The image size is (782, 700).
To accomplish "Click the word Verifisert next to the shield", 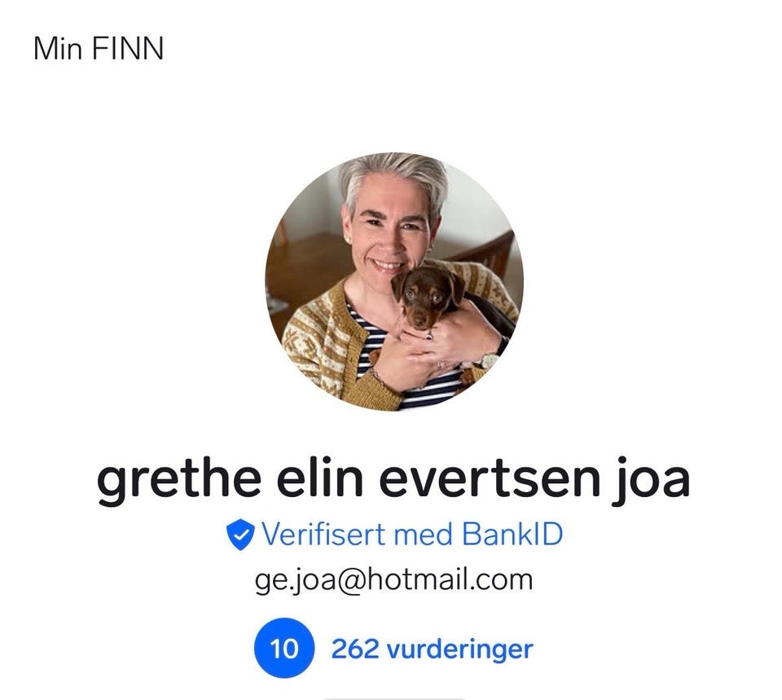I will (323, 534).
